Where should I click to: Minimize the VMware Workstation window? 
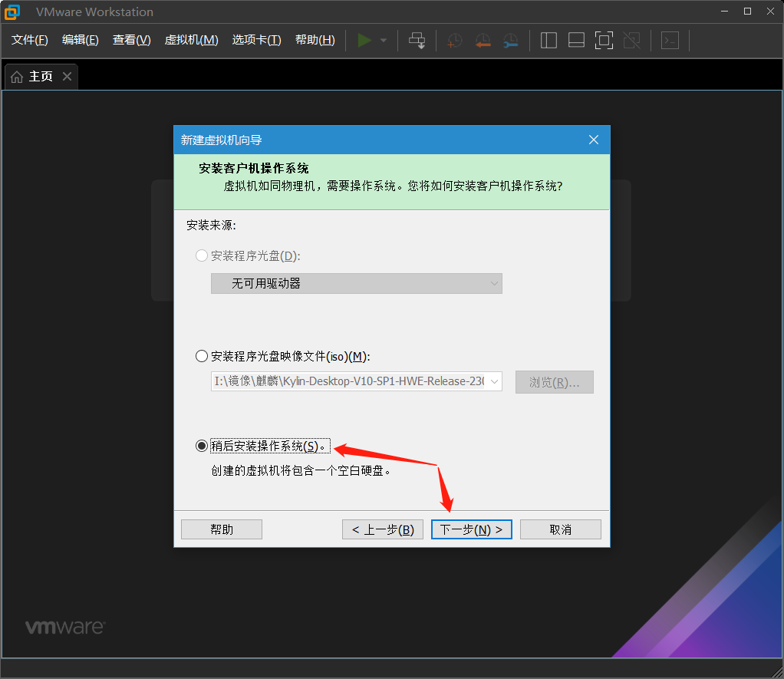tap(724, 12)
